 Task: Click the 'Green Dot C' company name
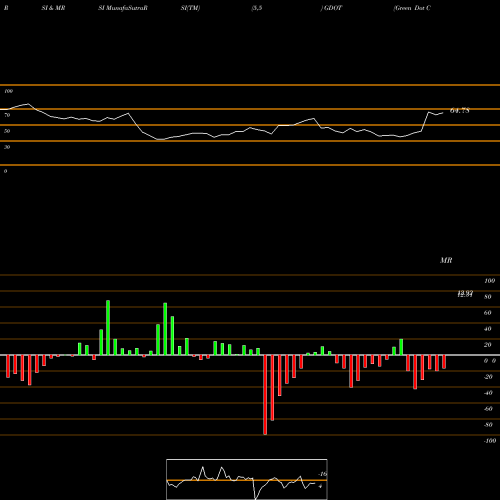point(412,8)
